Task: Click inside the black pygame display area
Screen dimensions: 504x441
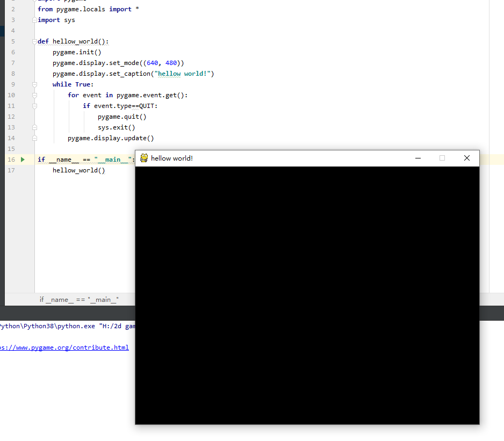Action: coord(307,295)
